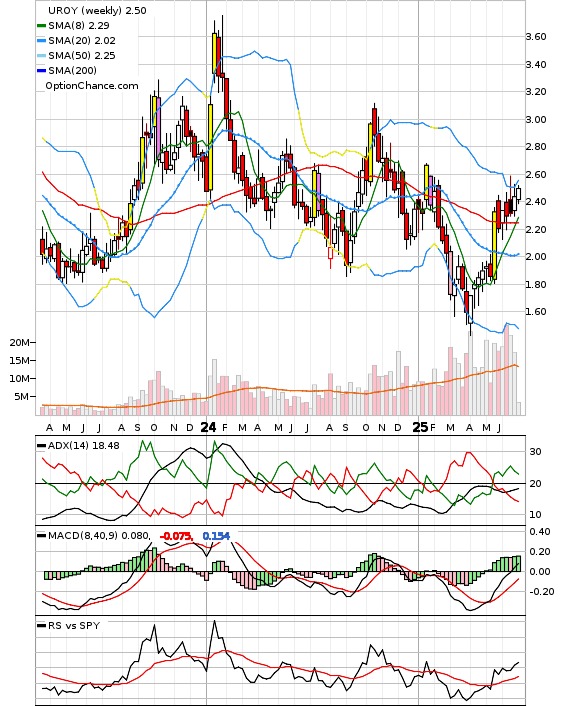Open the OptionChance.com watermark link
Viewport: 566px width, 706px height.
(x=92, y=86)
